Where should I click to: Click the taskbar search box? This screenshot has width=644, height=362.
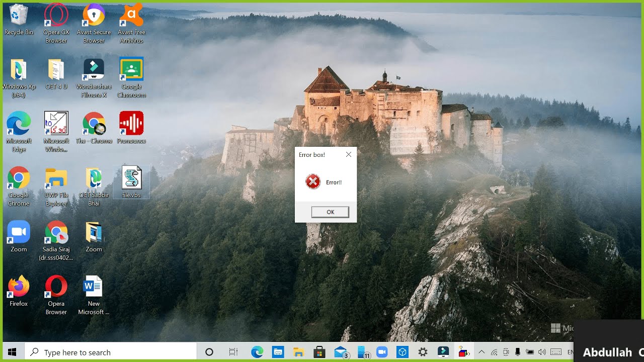click(111, 352)
